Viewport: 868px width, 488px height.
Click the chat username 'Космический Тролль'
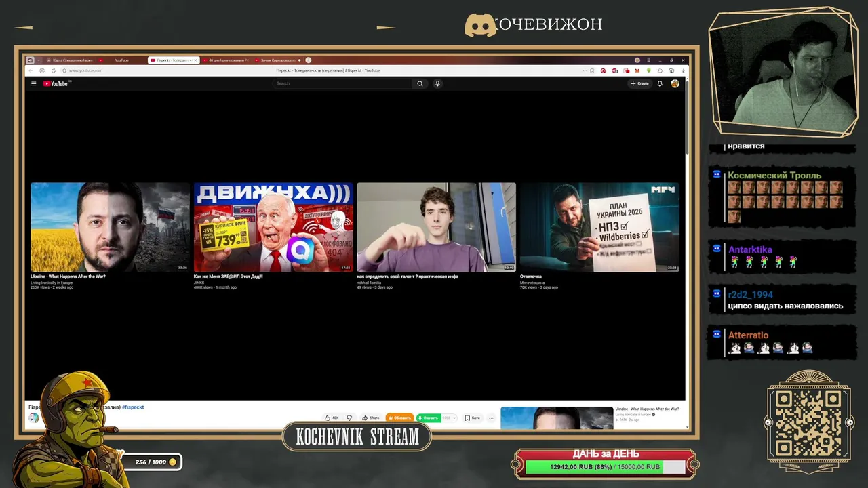[774, 176]
